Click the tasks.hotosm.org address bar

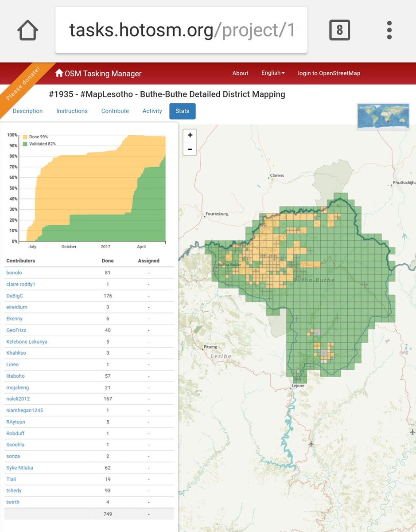[181, 30]
